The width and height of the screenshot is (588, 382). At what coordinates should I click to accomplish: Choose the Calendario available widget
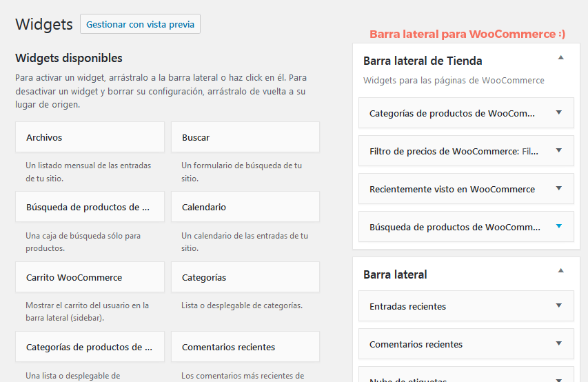click(x=245, y=207)
